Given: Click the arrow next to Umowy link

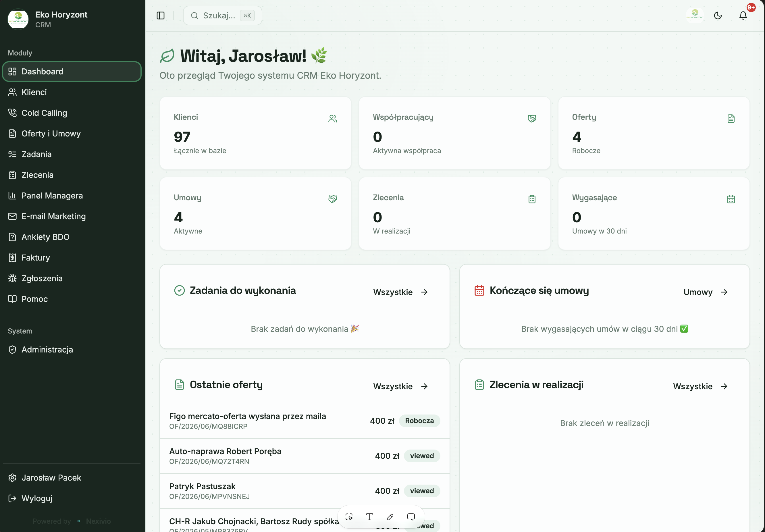Looking at the screenshot, I should pos(724,292).
